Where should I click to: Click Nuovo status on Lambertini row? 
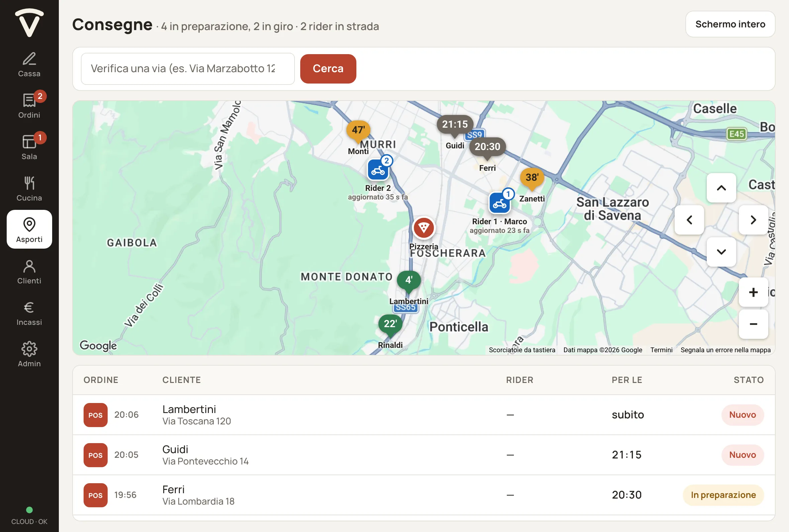pos(743,415)
